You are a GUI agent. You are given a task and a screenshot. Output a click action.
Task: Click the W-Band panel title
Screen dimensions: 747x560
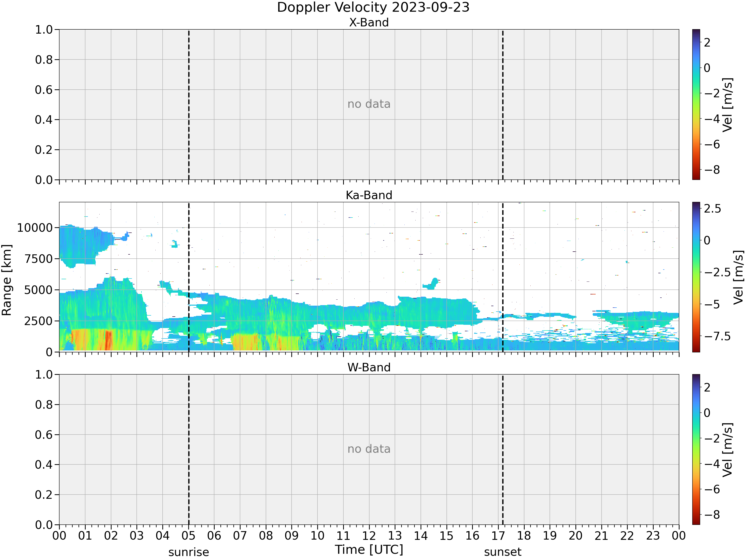point(369,367)
